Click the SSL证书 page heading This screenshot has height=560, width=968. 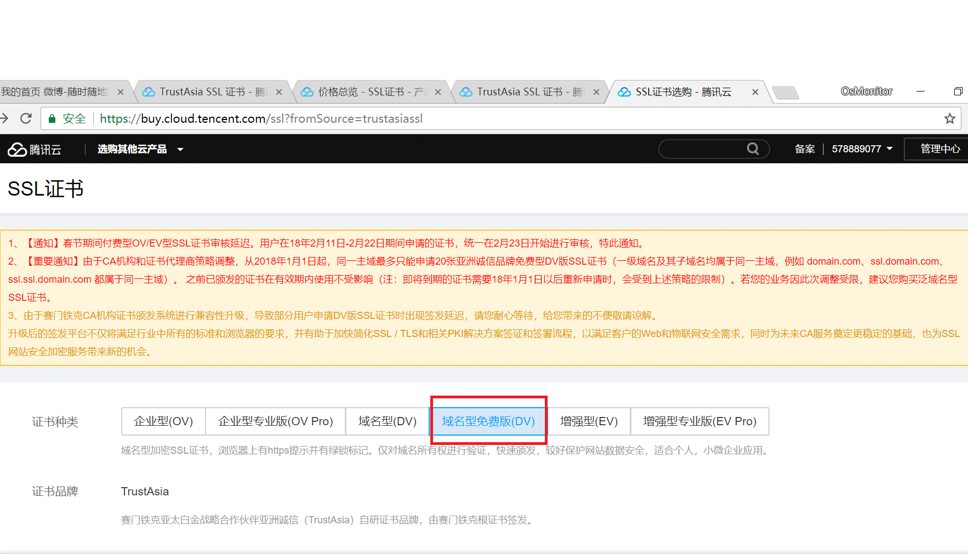click(x=45, y=189)
